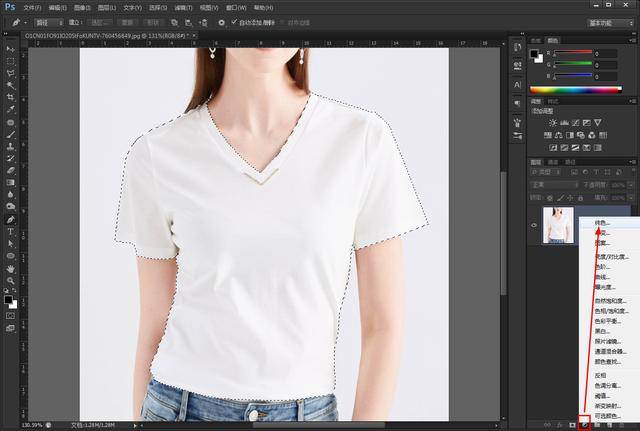The image size is (640, 431).
Task: Open the workspace dropdown labeled 基本功能
Action: (606, 22)
